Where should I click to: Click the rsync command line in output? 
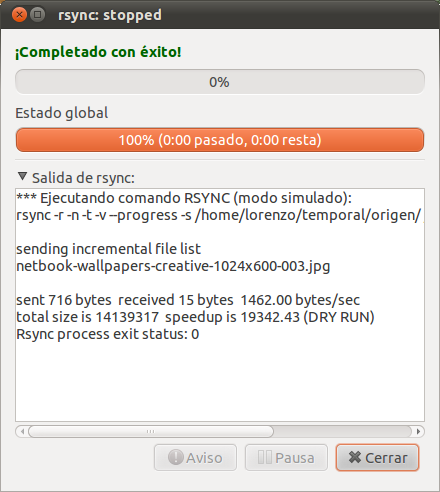coord(219,215)
